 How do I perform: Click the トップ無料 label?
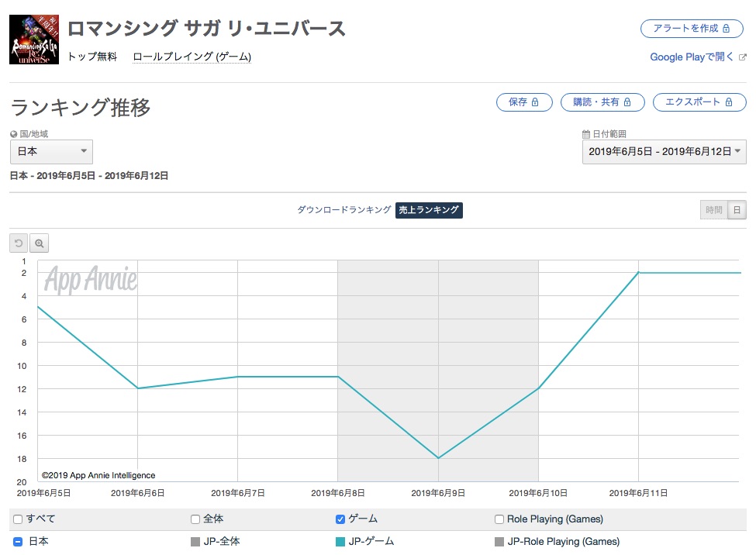92,57
